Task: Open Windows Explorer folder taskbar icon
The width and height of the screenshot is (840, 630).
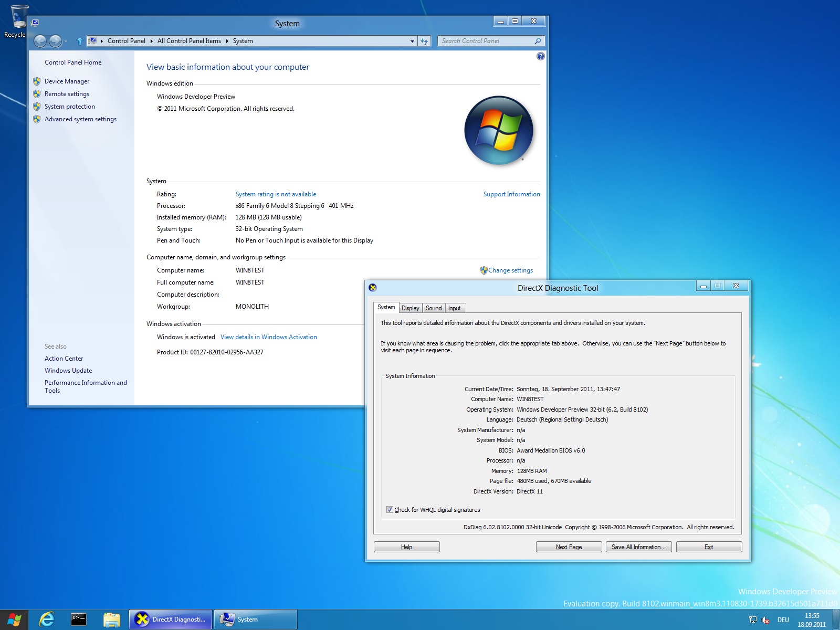Action: point(111,619)
